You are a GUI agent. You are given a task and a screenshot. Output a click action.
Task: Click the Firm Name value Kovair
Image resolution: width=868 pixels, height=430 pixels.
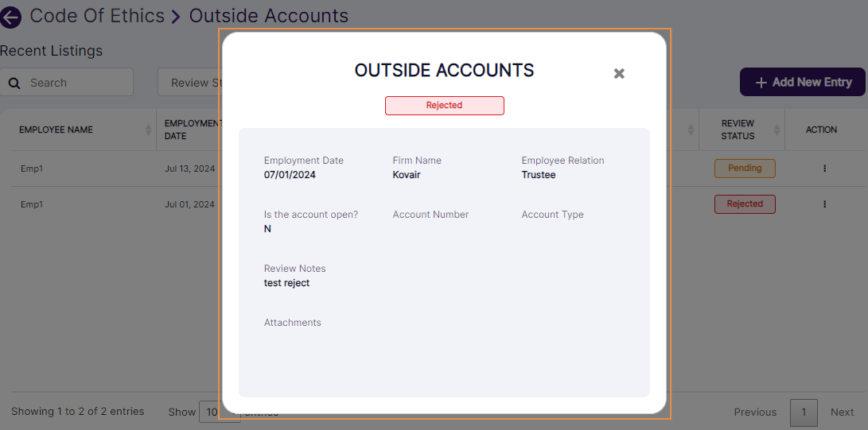407,175
